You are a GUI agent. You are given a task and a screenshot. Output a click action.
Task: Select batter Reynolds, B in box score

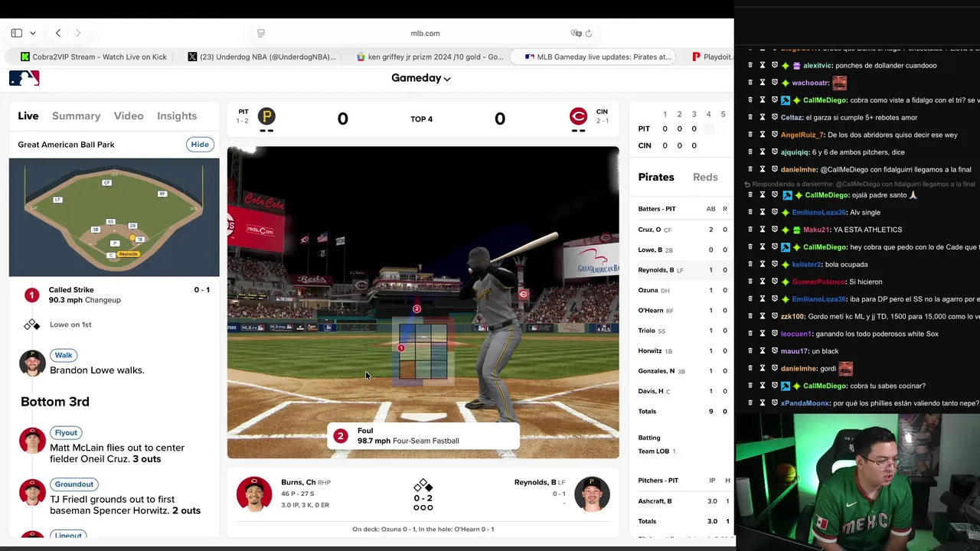(x=656, y=270)
